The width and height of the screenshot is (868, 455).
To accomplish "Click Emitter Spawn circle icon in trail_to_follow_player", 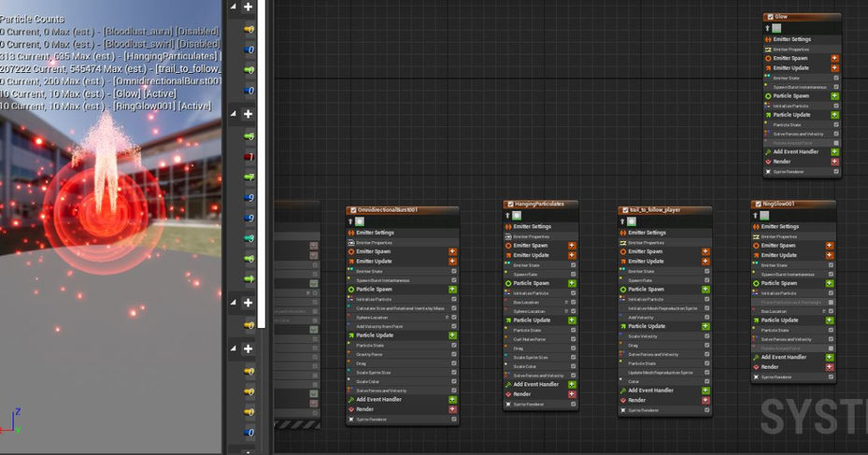I will [623, 252].
